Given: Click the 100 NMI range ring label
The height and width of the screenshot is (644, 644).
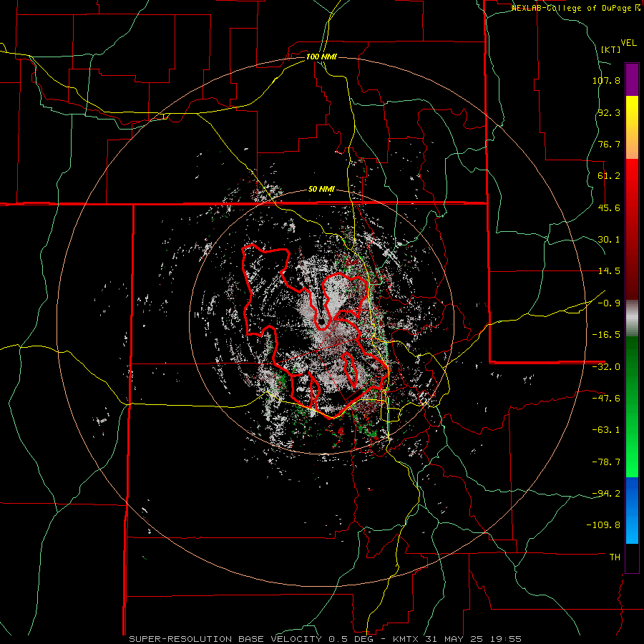Looking at the screenshot, I should (x=321, y=57).
